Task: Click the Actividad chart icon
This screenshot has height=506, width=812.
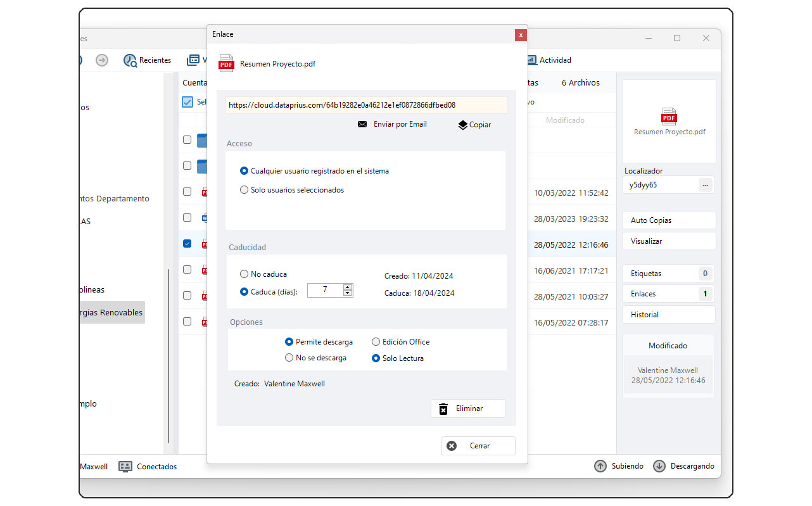Action: click(x=531, y=60)
